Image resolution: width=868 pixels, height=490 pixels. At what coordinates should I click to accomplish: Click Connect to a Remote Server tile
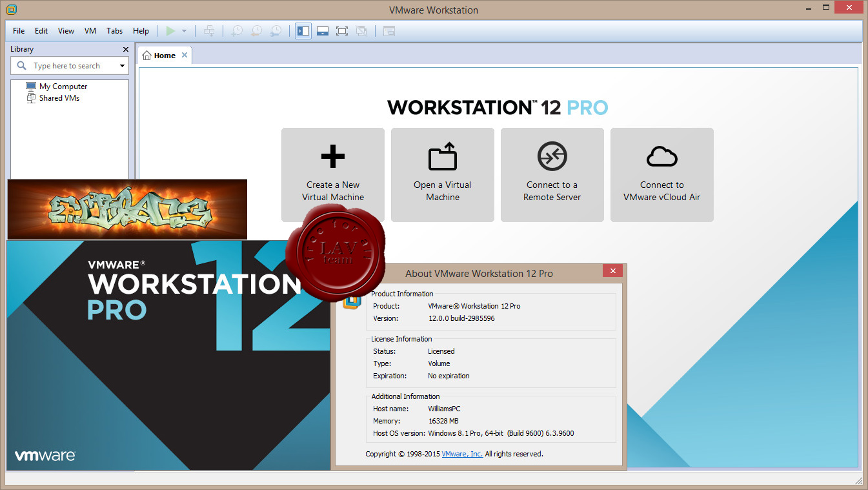(x=552, y=175)
